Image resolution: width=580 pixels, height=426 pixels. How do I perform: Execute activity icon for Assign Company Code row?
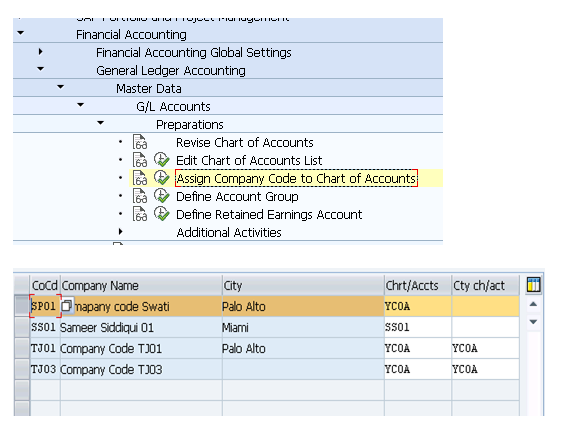162,178
